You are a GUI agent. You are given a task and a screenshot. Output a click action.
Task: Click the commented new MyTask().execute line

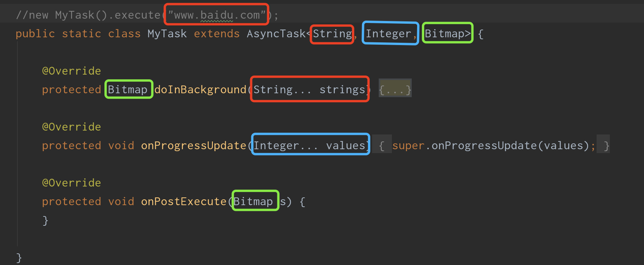point(147,15)
